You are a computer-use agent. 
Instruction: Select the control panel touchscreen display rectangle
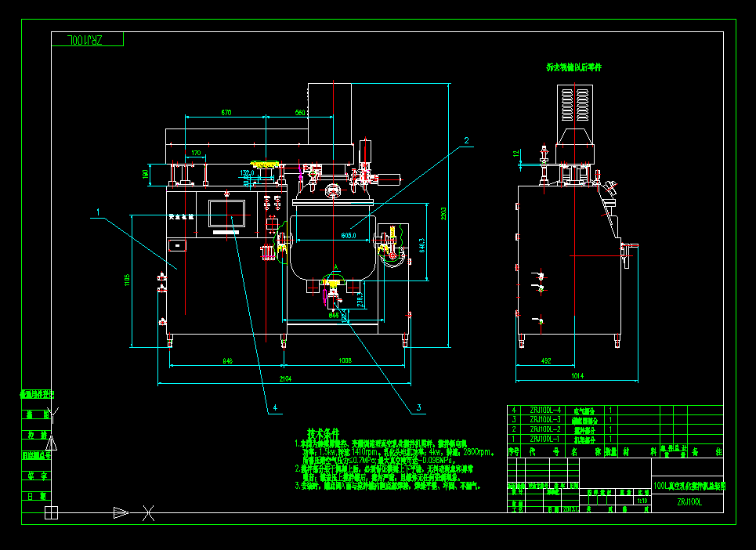226,214
